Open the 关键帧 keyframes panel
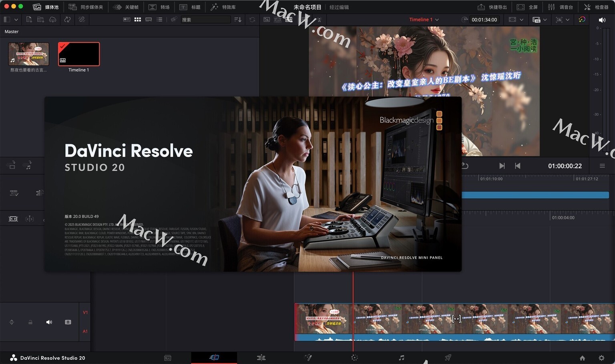615x364 pixels. [126, 7]
